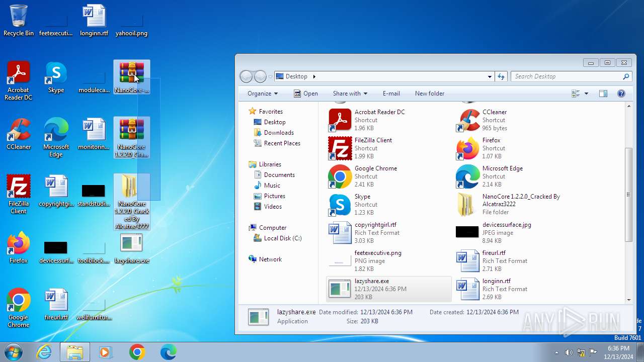Launch Internet Explorer from taskbar
This screenshot has height=362, width=644.
tap(44, 352)
